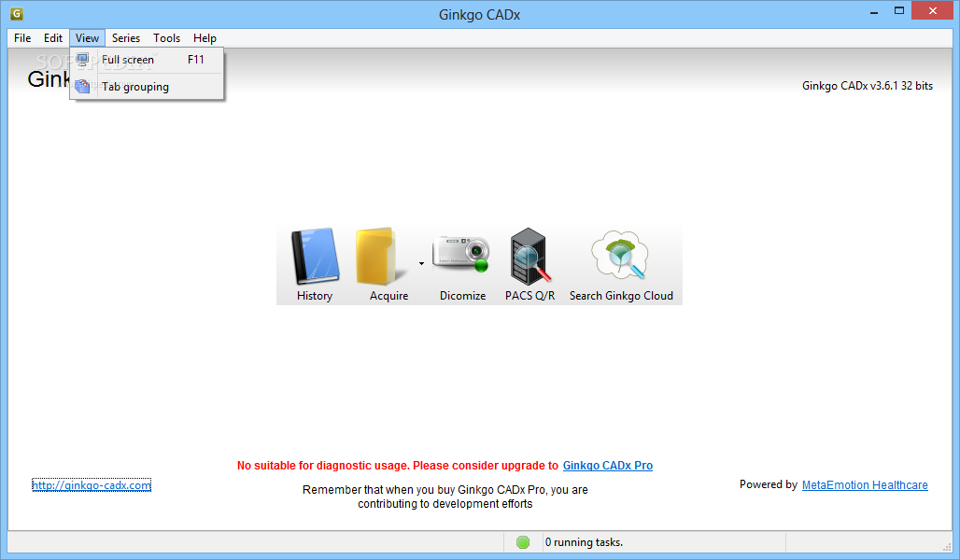Open the Tools menu
960x560 pixels.
coord(166,38)
